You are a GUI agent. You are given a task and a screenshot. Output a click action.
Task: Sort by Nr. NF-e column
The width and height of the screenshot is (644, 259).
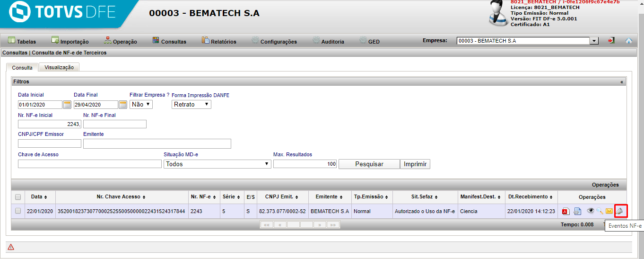[203, 196]
